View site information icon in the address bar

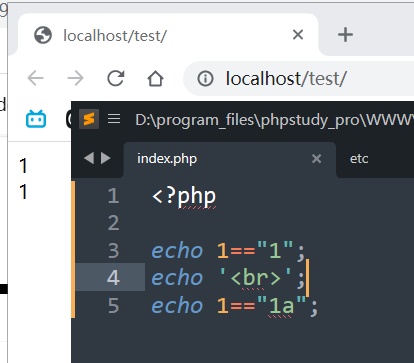pyautogui.click(x=205, y=79)
